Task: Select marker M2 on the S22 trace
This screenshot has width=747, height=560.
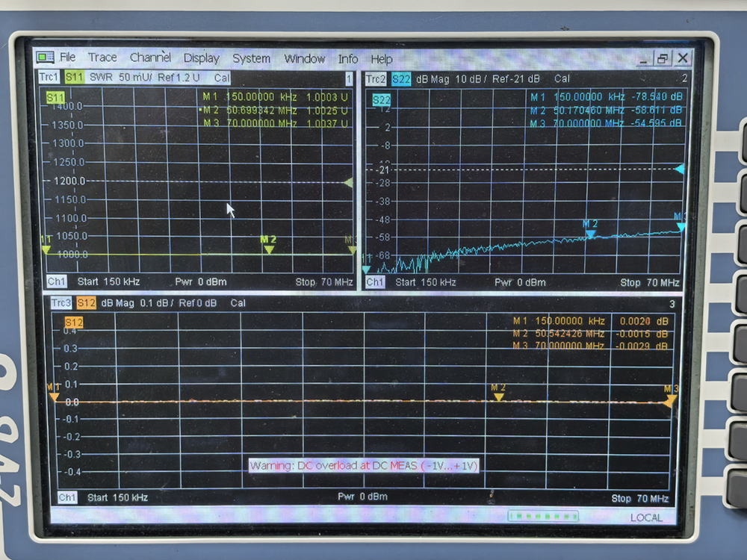Action: 590,234
